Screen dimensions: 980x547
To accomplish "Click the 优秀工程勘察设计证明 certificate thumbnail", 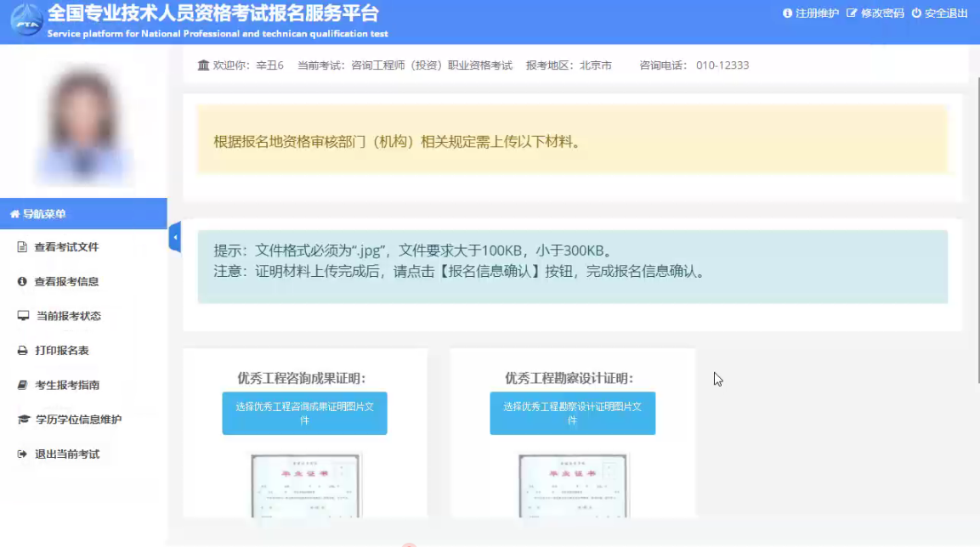I will [x=572, y=484].
